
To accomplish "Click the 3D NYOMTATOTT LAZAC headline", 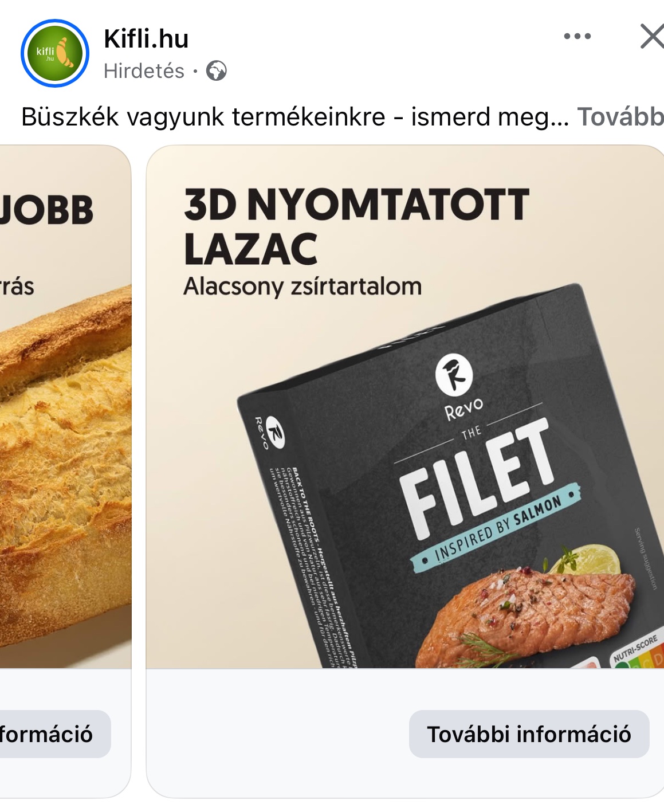I will pos(356,226).
